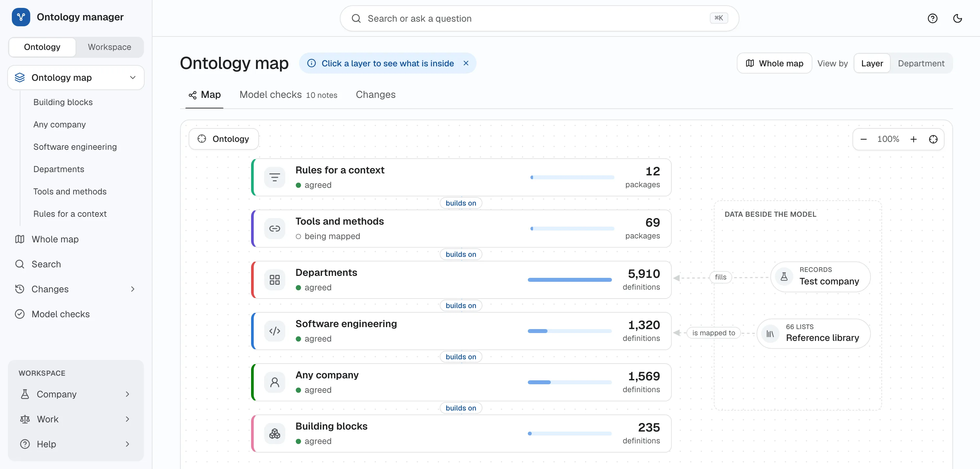Screen dimensions: 980x469
Task: Click the Tools and methods link icon
Action: [275, 228]
